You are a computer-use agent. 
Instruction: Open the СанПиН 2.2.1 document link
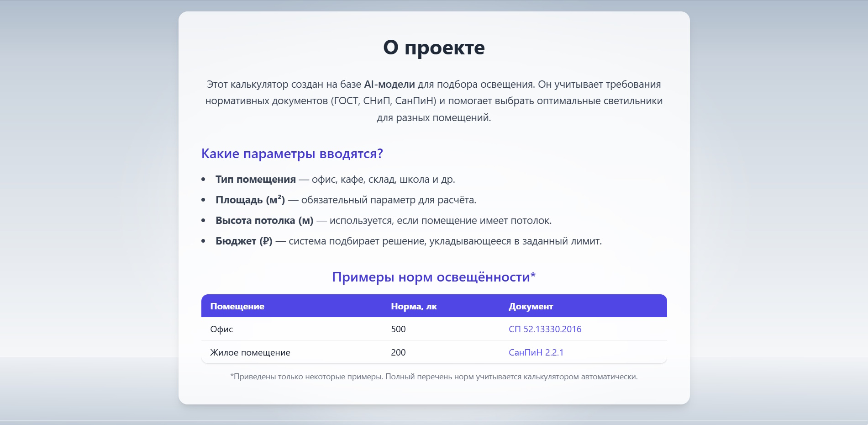point(536,352)
